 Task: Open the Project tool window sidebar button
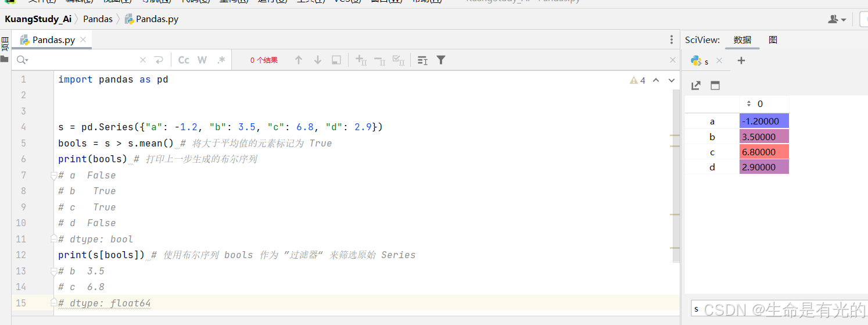[x=5, y=44]
